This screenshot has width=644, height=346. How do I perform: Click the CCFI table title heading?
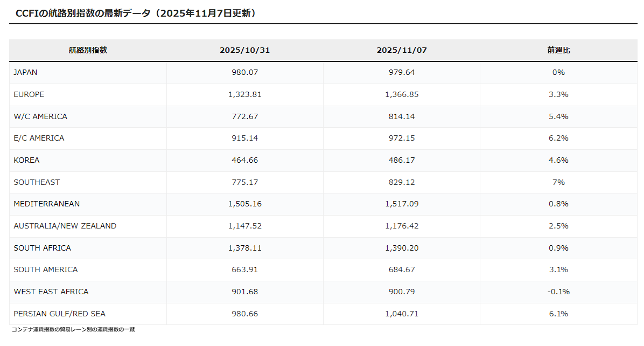coord(135,13)
